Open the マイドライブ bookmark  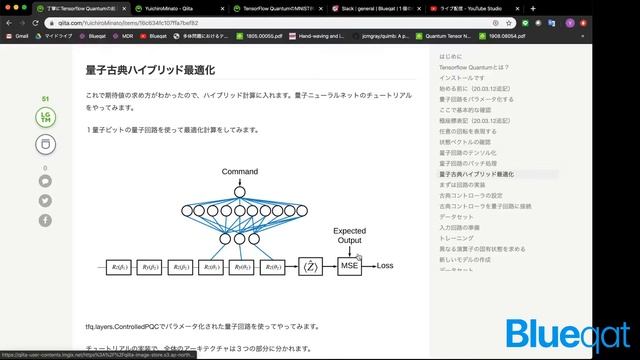54,36
